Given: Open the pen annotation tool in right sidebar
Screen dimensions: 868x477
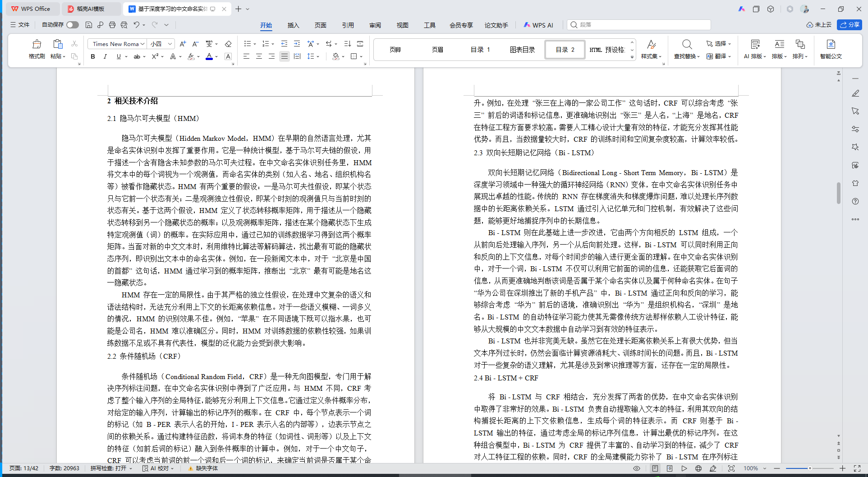Looking at the screenshot, I should click(x=855, y=93).
